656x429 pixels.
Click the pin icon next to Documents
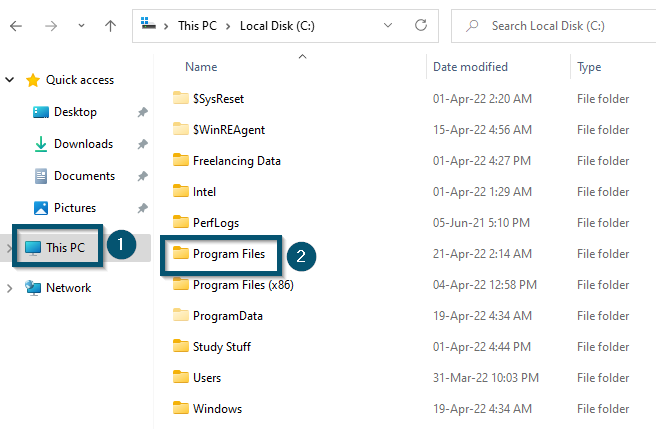tap(143, 176)
